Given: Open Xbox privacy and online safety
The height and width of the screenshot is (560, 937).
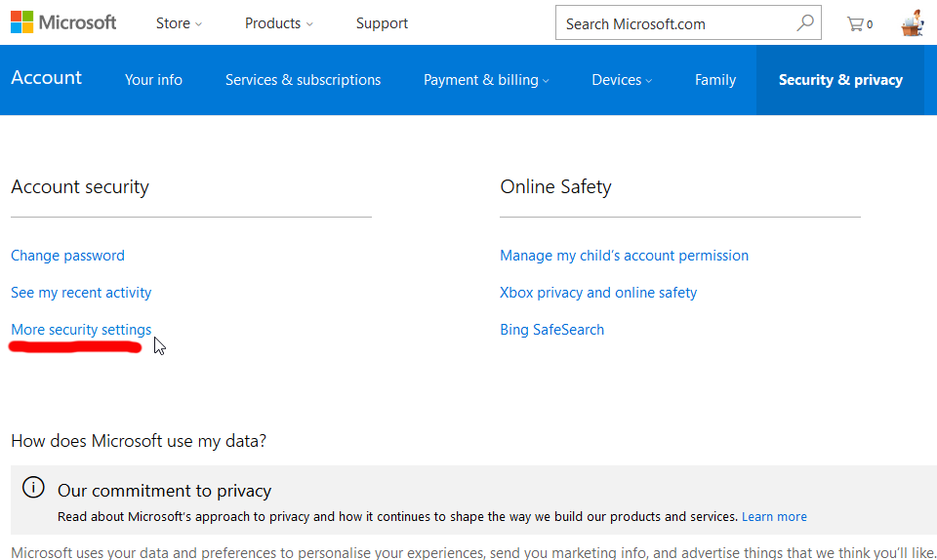Looking at the screenshot, I should [598, 293].
